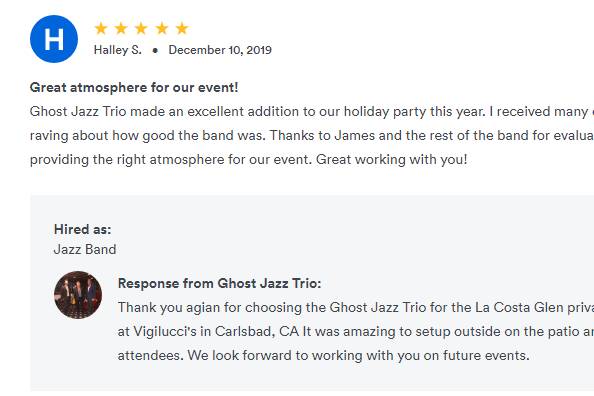Open the Ghost Jazz Trio profile photo
Screen dimensions: 594x396
click(78, 295)
